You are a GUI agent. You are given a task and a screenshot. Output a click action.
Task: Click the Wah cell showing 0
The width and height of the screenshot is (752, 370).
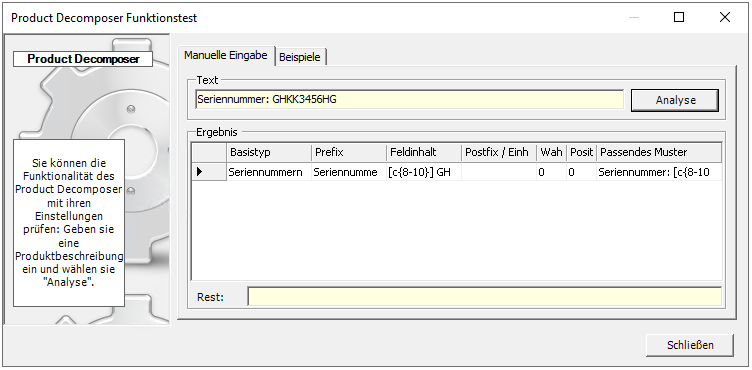click(552, 172)
